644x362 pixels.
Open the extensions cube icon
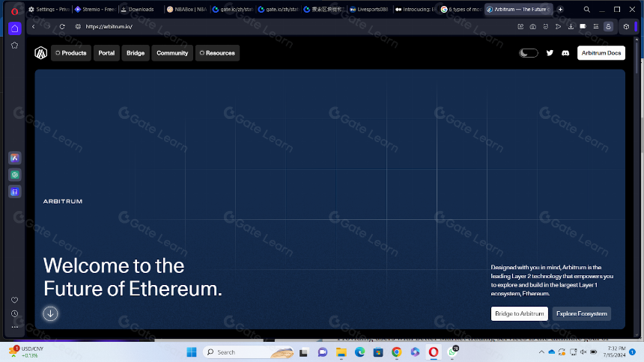click(x=626, y=27)
